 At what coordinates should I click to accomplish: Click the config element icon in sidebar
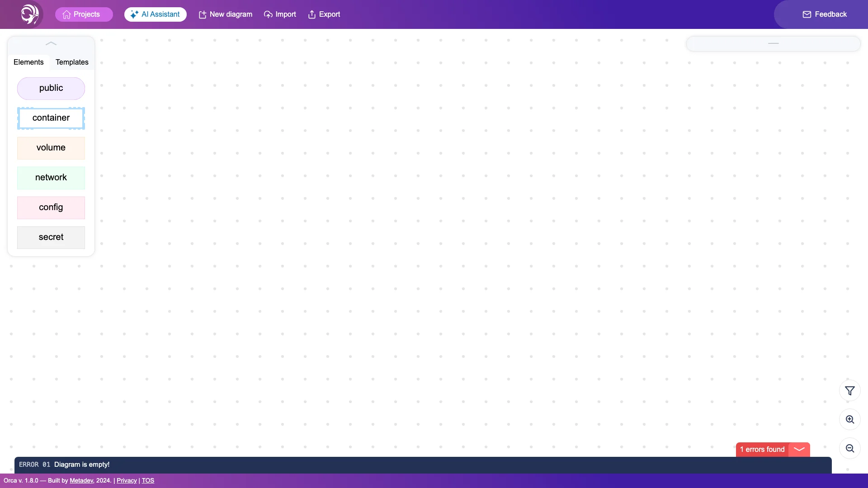coord(51,207)
